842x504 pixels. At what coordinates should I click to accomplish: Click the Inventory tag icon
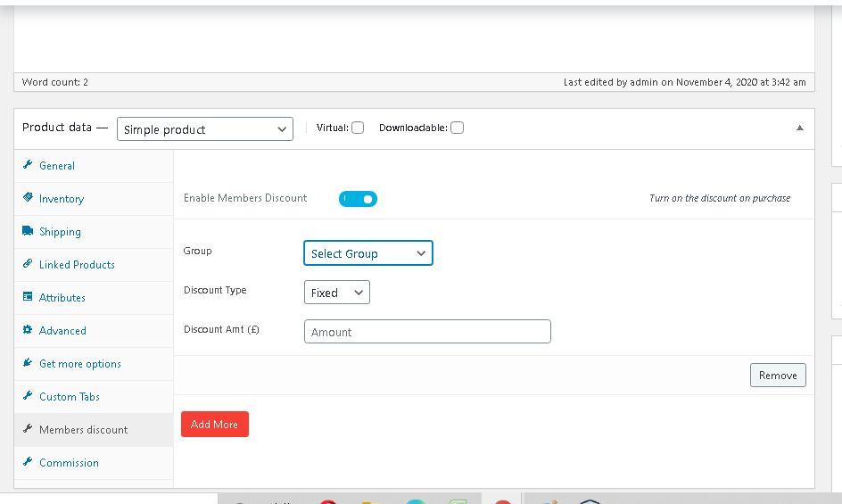pyautogui.click(x=28, y=198)
